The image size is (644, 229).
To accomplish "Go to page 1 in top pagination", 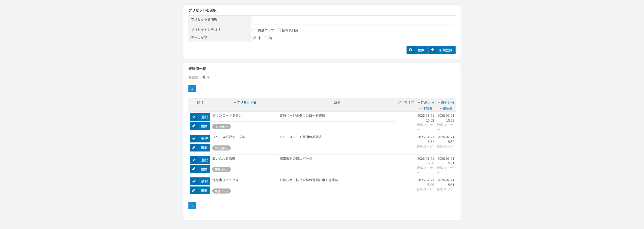I will click(x=192, y=89).
